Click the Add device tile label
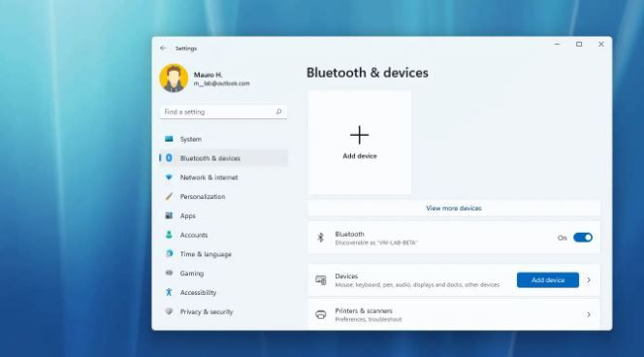644x357 pixels. 360,156
